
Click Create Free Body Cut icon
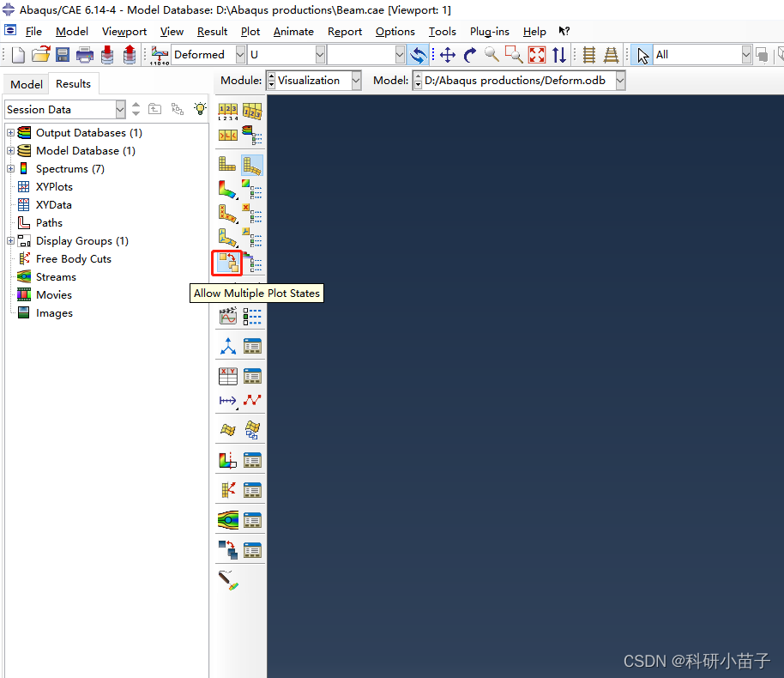(x=228, y=490)
